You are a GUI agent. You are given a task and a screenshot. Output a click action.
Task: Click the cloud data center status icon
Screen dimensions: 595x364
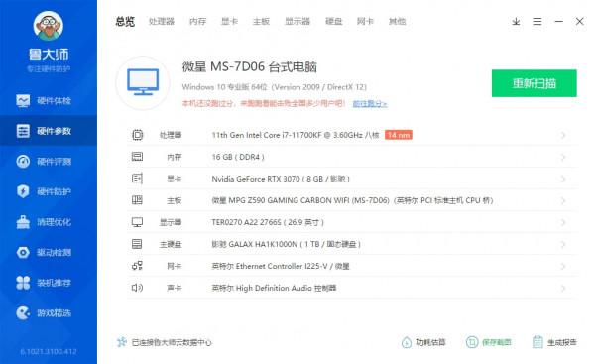[121, 342]
